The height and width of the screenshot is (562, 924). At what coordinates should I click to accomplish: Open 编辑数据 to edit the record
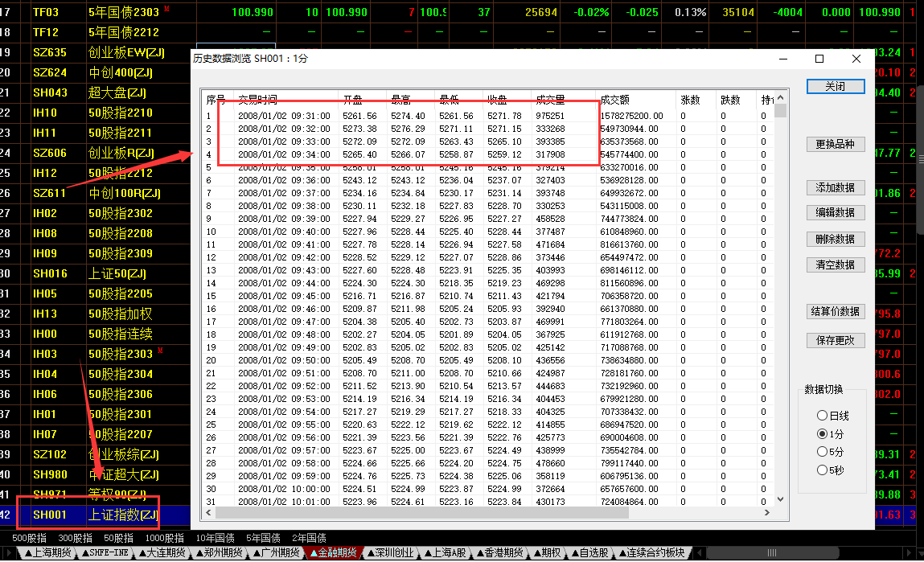pos(836,213)
